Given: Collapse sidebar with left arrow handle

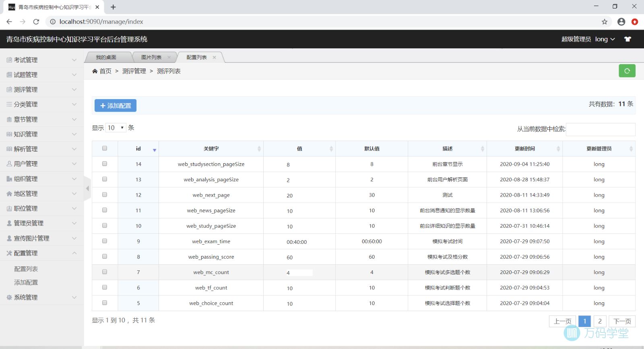Looking at the screenshot, I should [x=87, y=189].
